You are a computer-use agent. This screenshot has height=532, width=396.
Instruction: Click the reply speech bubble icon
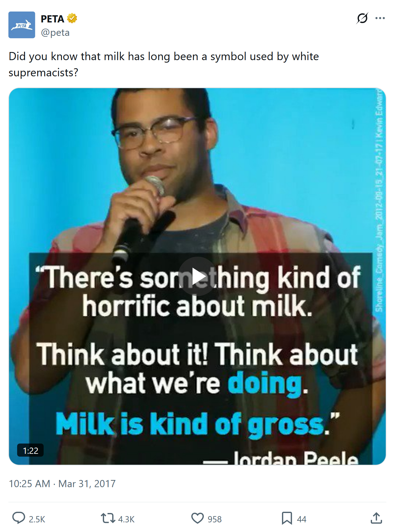click(19, 518)
